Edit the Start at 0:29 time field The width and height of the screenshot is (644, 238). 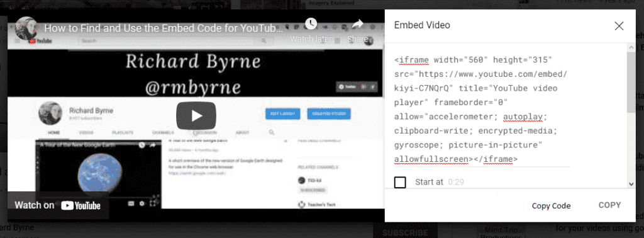click(456, 182)
